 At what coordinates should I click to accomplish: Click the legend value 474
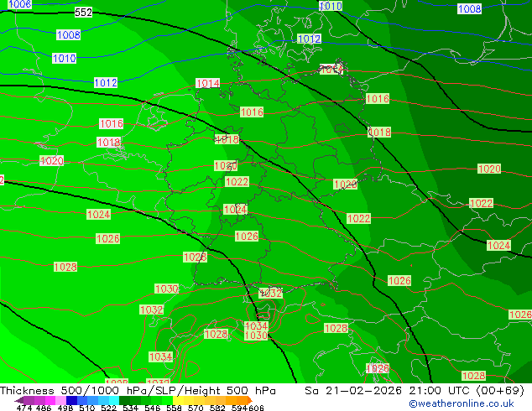click(24, 408)
